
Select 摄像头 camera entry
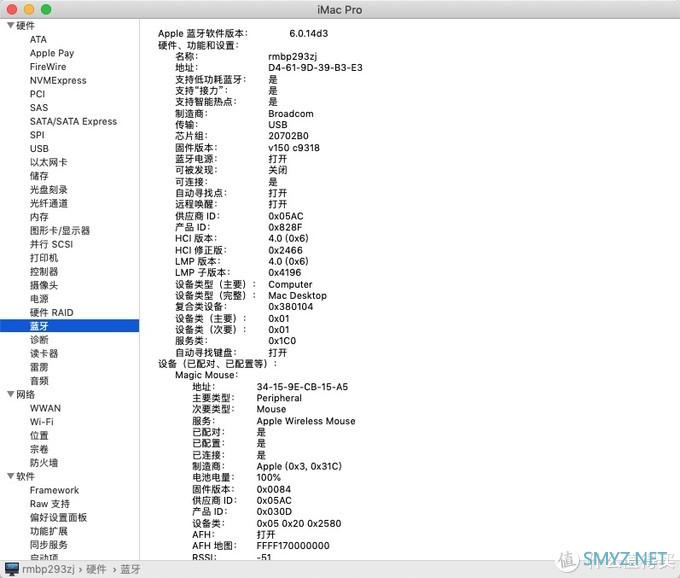tap(44, 285)
